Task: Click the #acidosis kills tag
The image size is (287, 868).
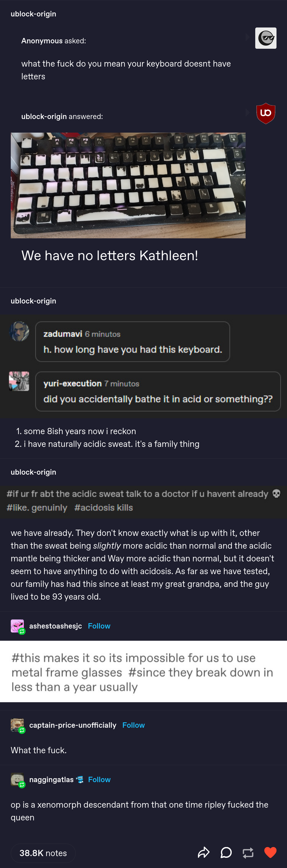Action: [x=104, y=508]
